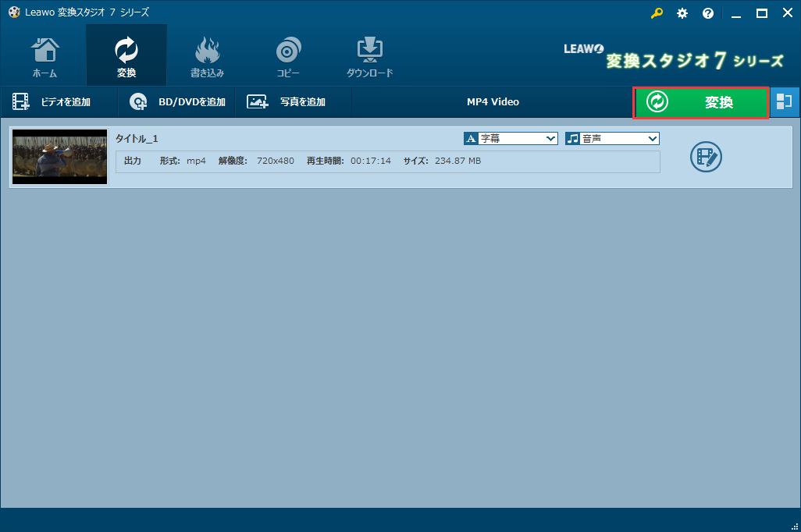Start conversion with the green 変換 button

click(x=700, y=101)
